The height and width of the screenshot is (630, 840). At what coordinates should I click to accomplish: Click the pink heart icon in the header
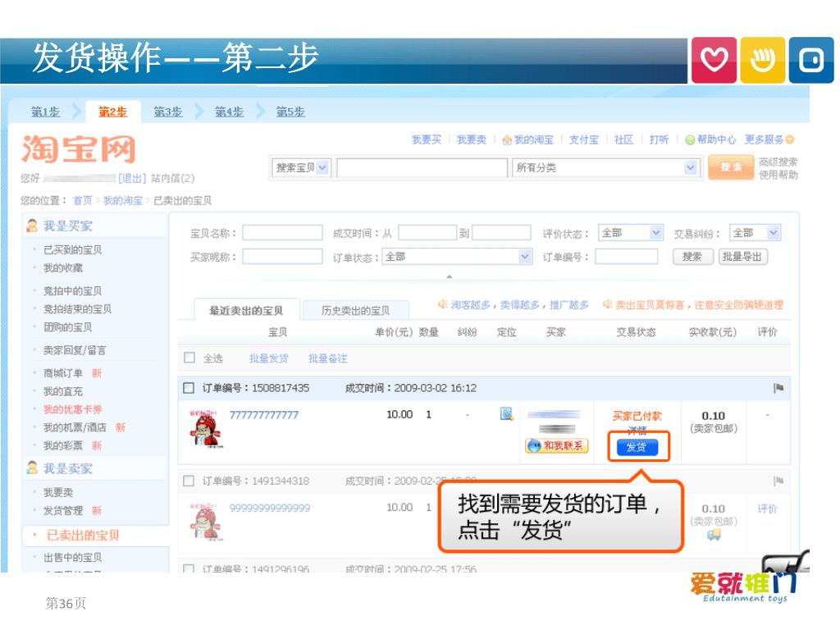click(714, 60)
